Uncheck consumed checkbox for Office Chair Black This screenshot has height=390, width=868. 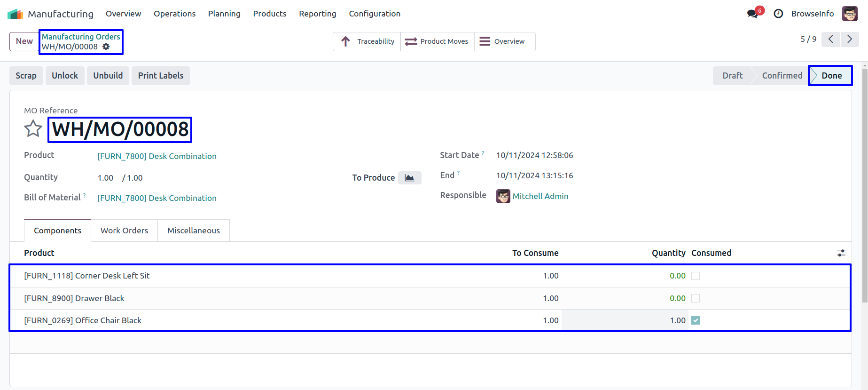(696, 320)
